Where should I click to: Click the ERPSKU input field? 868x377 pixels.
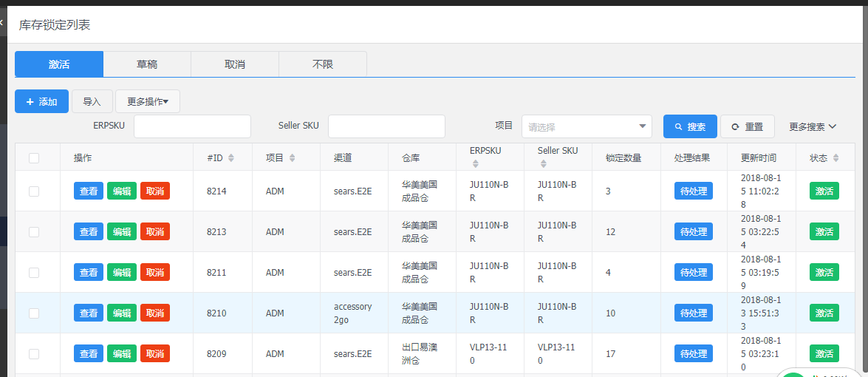[192, 126]
